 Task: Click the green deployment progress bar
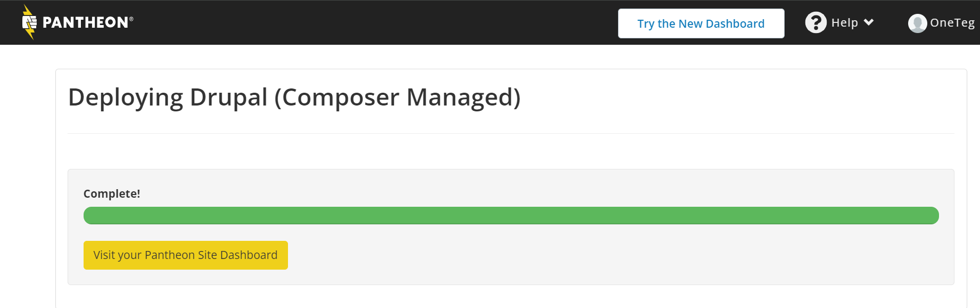coord(511,216)
